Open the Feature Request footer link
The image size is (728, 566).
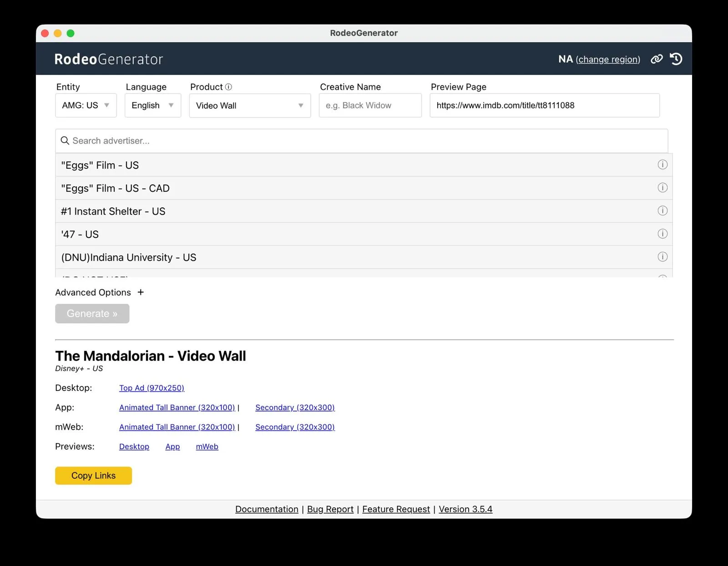click(396, 509)
